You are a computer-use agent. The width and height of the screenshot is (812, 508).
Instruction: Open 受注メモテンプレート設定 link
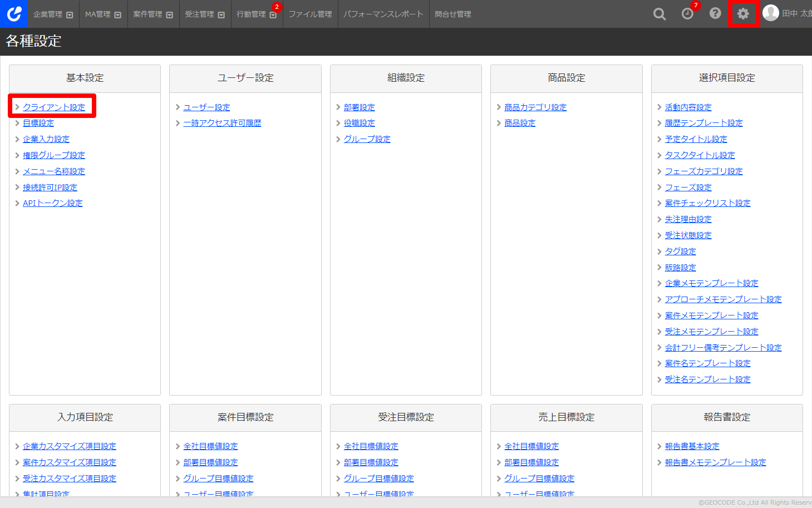point(712,332)
